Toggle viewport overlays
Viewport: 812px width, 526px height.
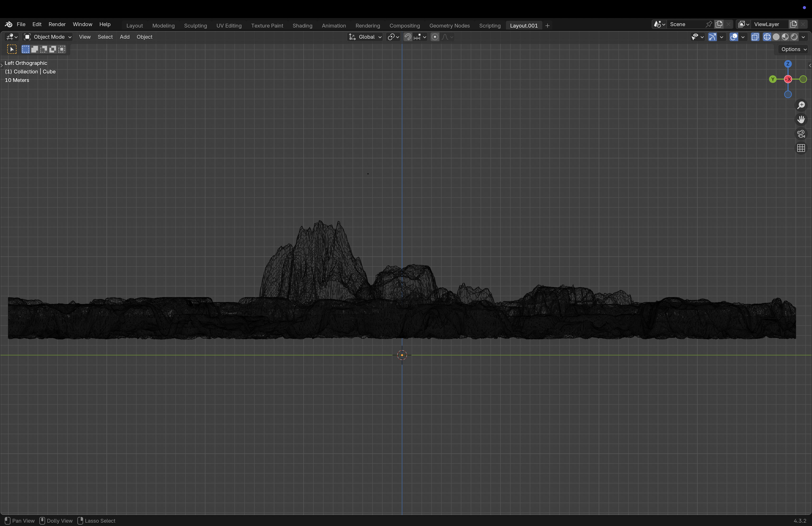[733, 37]
